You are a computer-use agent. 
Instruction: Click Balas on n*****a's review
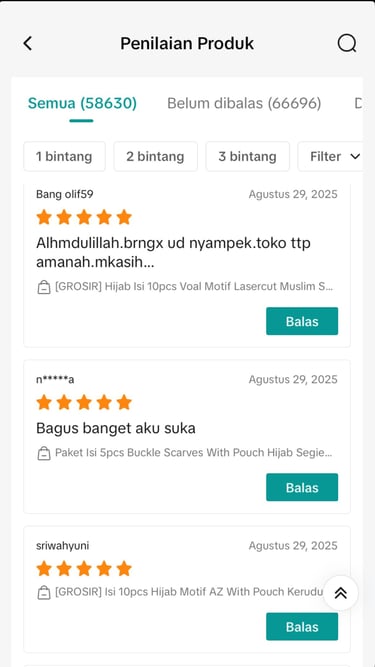tap(302, 487)
